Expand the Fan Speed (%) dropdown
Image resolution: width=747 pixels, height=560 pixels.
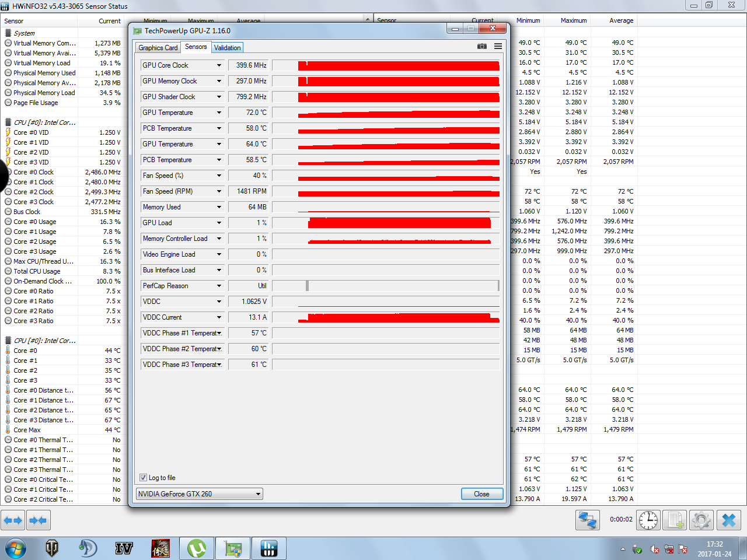click(x=219, y=176)
